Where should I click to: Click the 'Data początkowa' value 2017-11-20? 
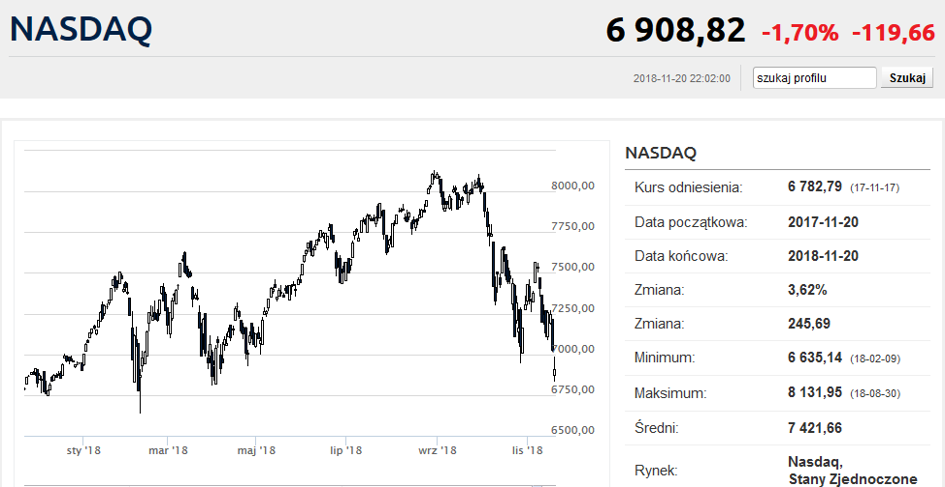point(823,222)
